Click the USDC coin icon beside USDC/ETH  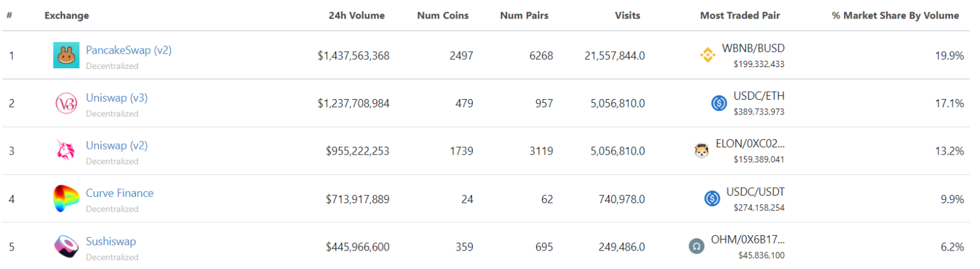(x=719, y=104)
